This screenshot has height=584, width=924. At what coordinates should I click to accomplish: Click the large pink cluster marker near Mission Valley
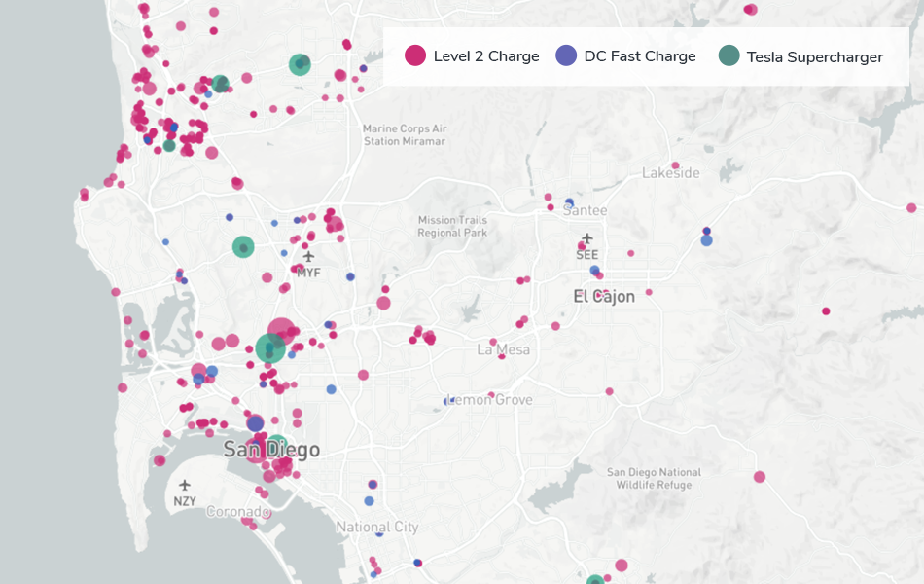coord(280,329)
